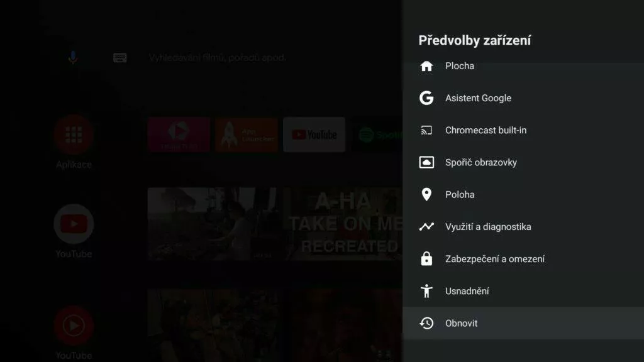Open the red Aplikace apps button
Screen dimensions: 644x362
(74, 134)
